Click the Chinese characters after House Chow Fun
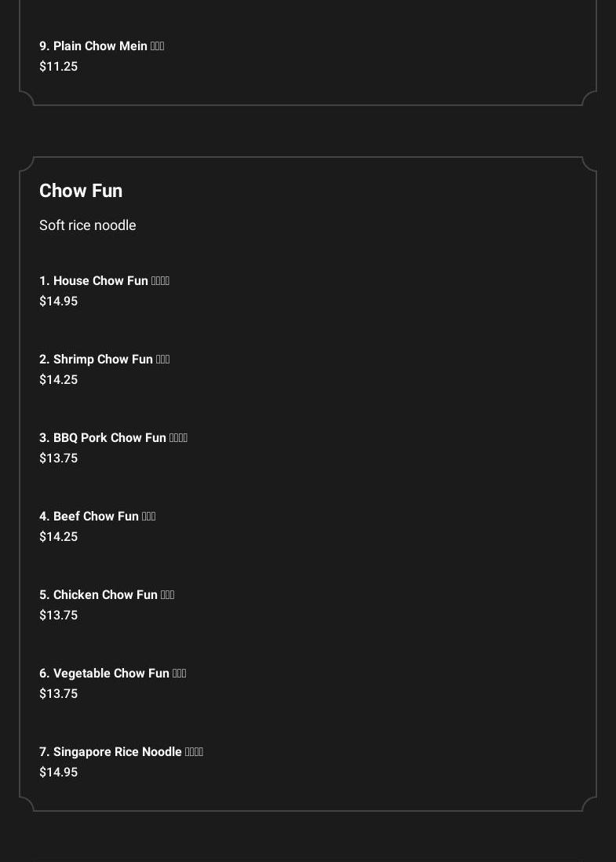 pyautogui.click(x=160, y=281)
